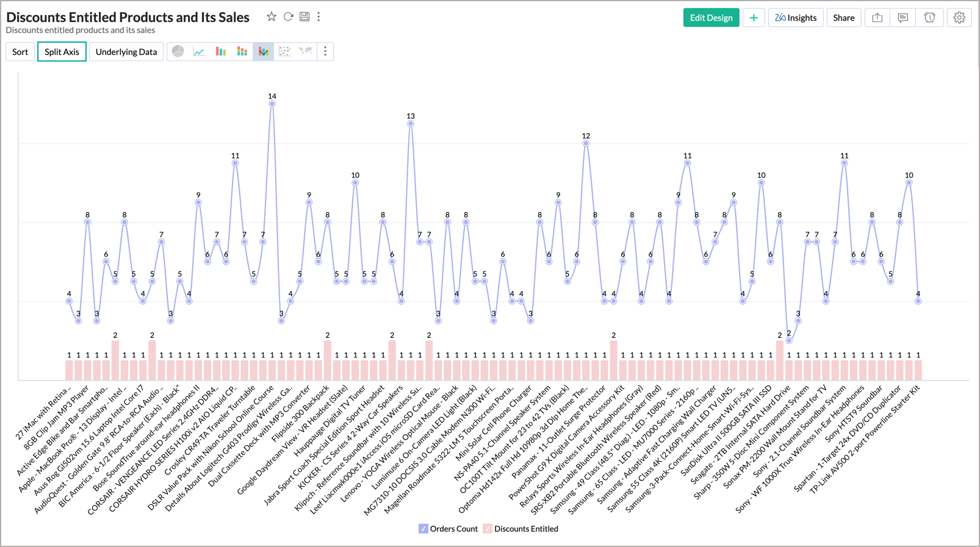
Task: Choose the stacked bar chart icon
Action: tap(242, 52)
